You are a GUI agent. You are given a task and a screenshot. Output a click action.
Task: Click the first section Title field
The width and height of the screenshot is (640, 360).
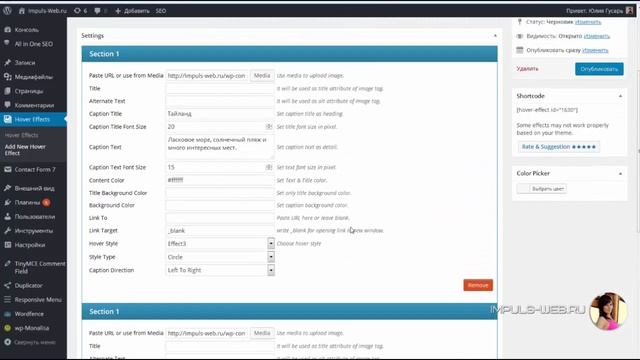coord(220,88)
